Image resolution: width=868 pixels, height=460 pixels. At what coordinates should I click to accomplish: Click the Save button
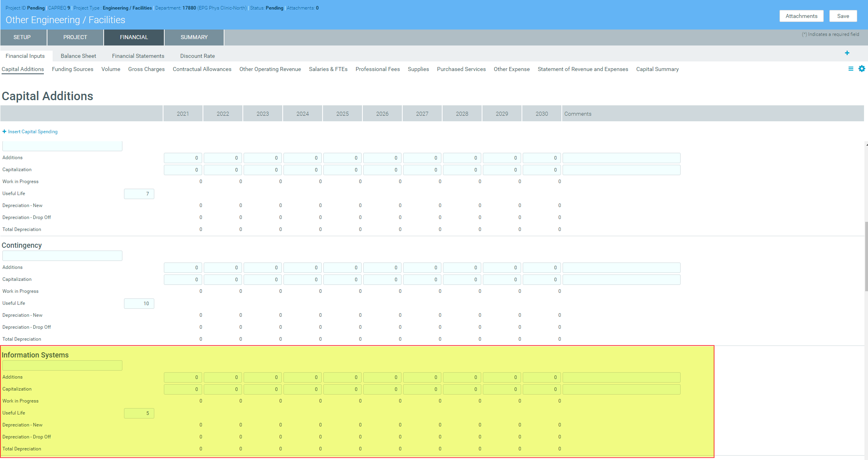pyautogui.click(x=843, y=16)
